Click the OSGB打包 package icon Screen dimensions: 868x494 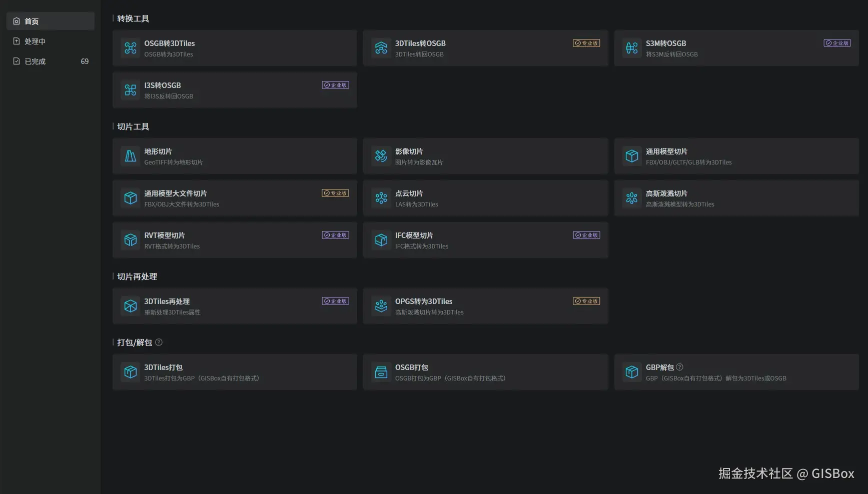click(381, 372)
